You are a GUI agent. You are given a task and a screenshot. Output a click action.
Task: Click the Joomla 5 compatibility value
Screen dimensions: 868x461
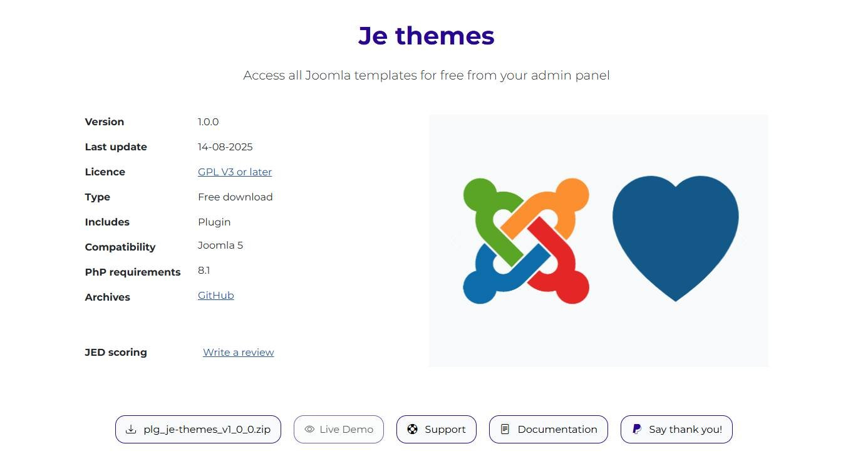click(220, 246)
